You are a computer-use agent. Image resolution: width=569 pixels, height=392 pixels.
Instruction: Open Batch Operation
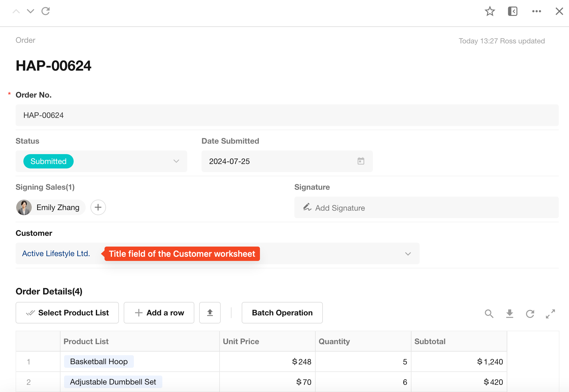282,313
